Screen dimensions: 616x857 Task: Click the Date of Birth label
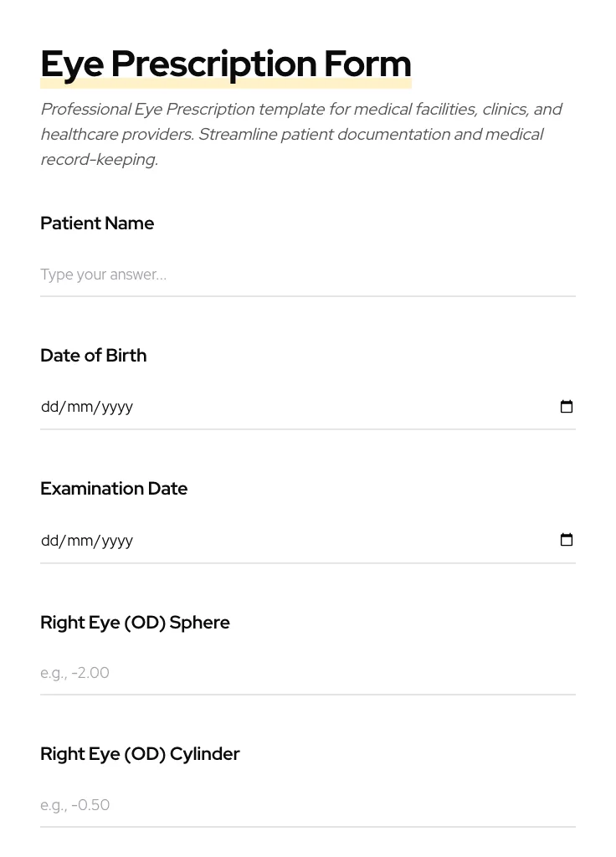click(93, 356)
